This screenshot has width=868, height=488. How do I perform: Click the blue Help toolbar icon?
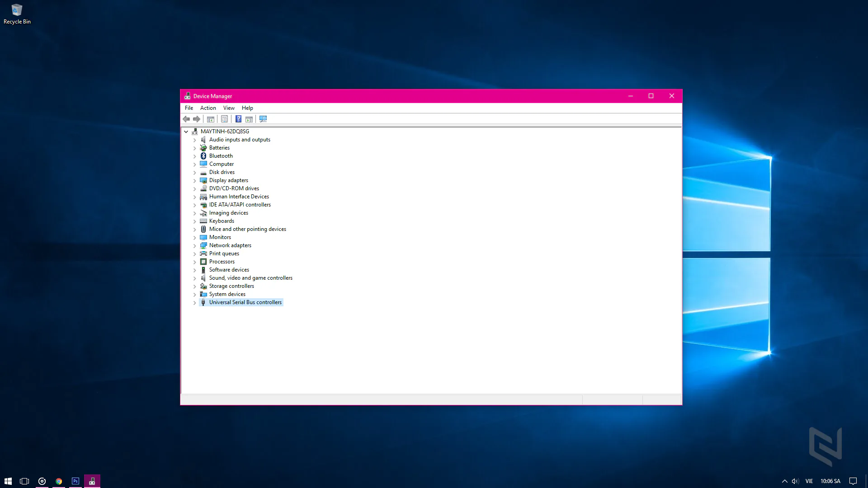pos(238,119)
